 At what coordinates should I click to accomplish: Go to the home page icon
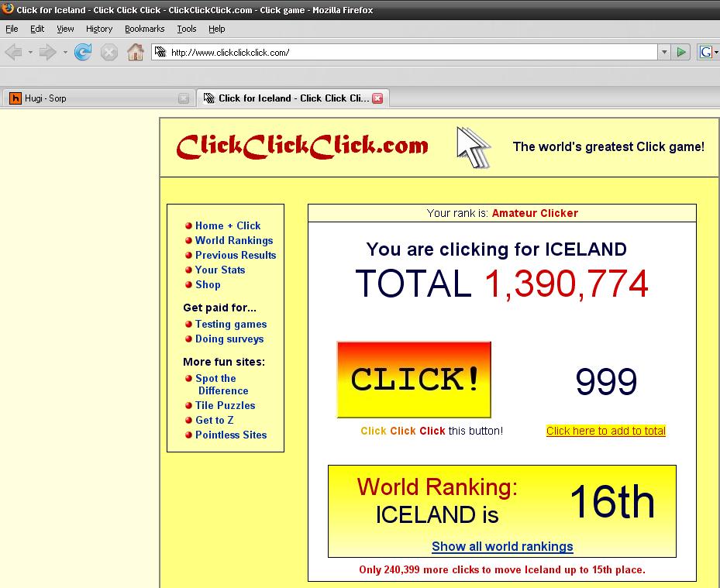136,52
